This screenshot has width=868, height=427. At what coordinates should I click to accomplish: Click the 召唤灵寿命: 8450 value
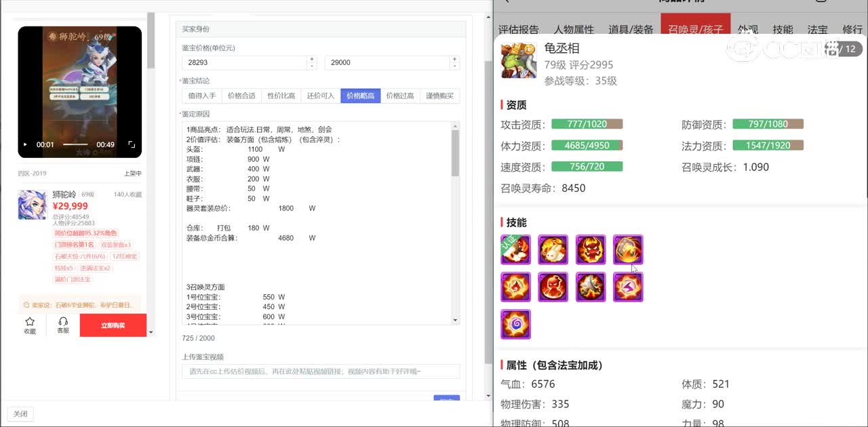tap(574, 188)
